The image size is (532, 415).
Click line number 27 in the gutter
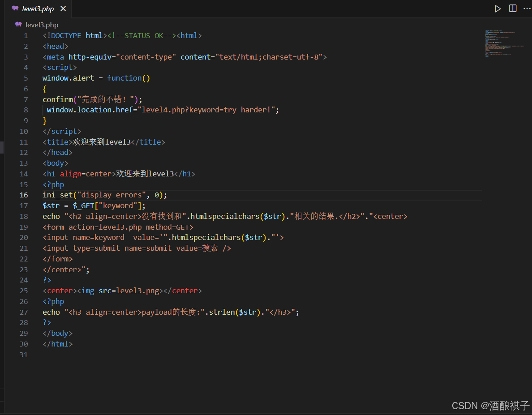point(24,312)
